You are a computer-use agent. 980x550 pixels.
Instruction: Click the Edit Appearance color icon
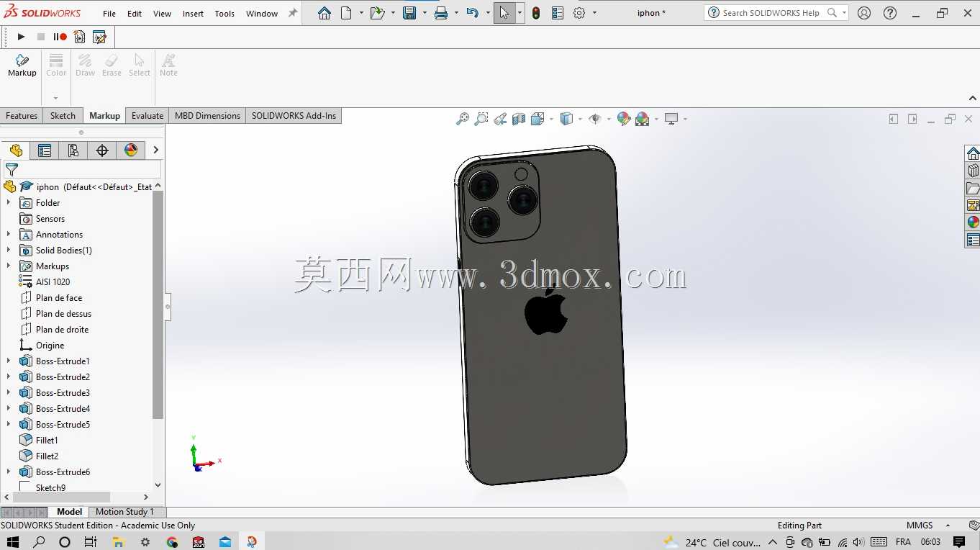[x=624, y=119]
